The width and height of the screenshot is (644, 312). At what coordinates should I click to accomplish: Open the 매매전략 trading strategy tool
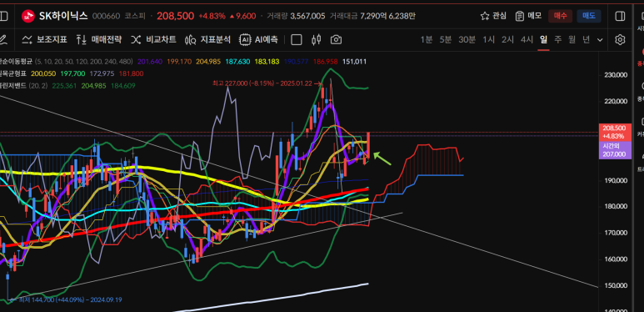tap(99, 40)
